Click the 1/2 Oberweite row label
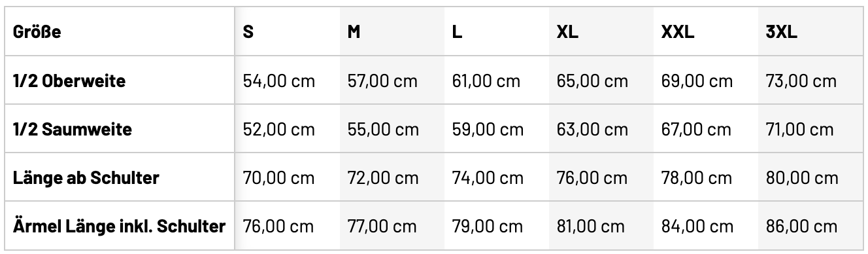The image size is (868, 254). click(x=69, y=81)
